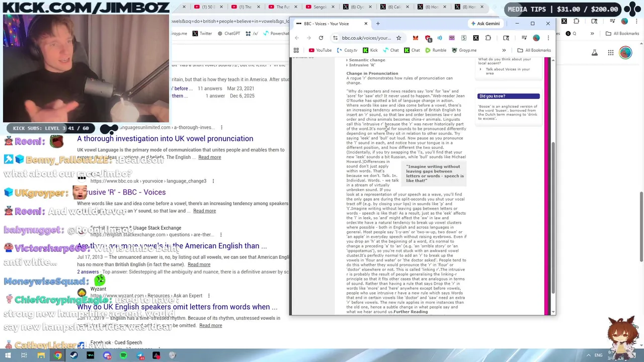Open profile avatar in the front Chrome window
This screenshot has height=362, width=644.
click(536, 38)
